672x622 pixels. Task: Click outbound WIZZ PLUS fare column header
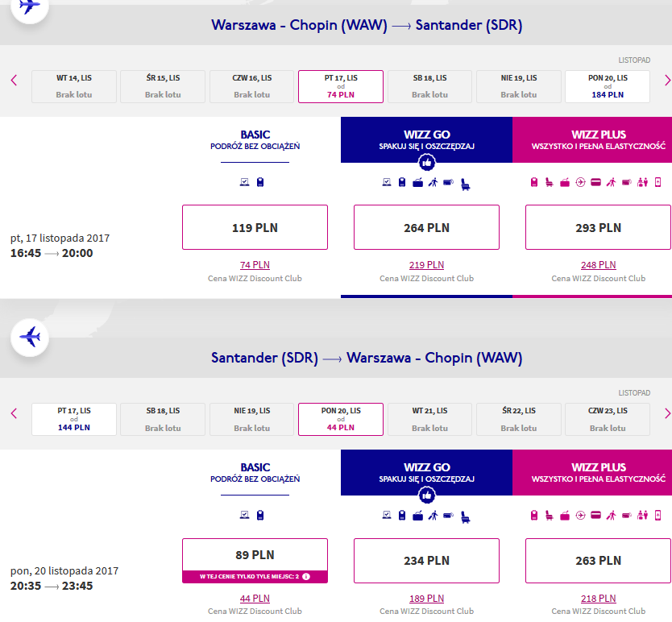(592, 139)
